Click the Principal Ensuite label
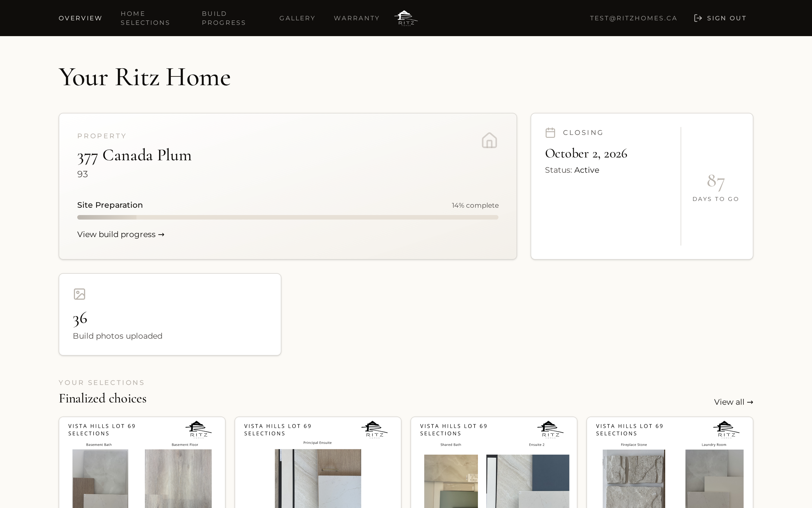 click(317, 443)
